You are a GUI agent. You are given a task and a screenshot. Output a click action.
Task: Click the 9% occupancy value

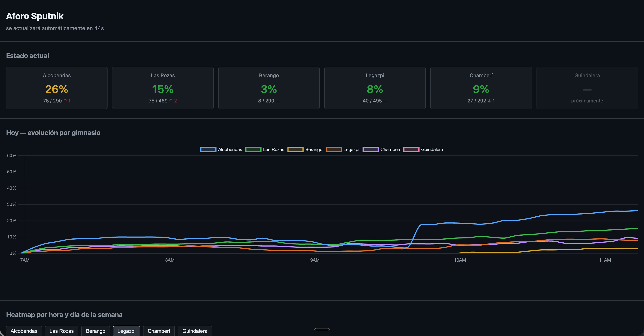481,89
